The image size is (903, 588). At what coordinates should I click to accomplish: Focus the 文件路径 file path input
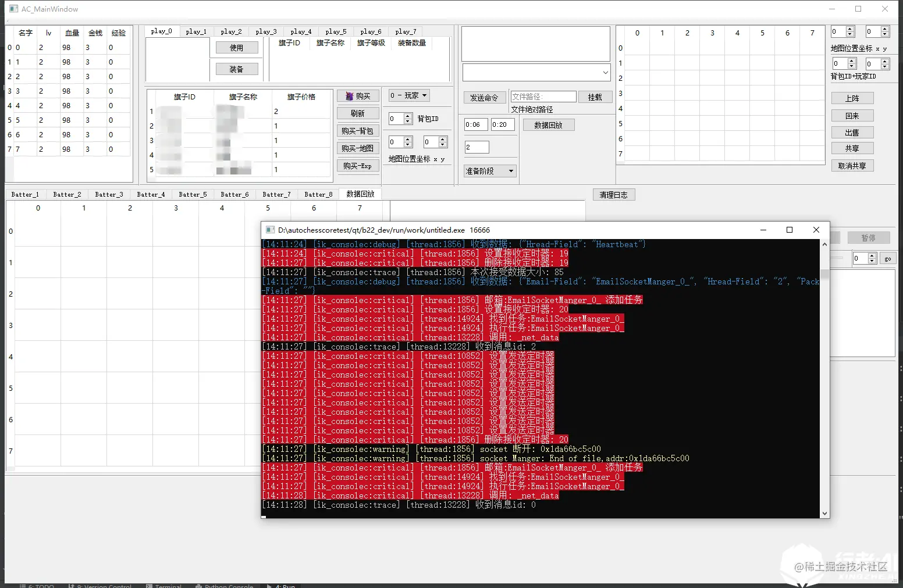pyautogui.click(x=543, y=97)
